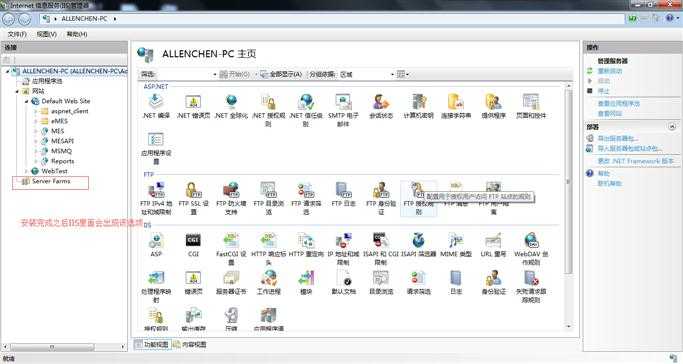Open the FTP 目录浏览 icon

click(x=268, y=190)
